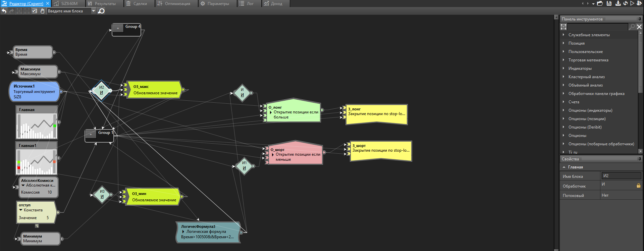This screenshot has width=644, height=251.
Task: Activate the hand pan tool
Action: tap(42, 11)
